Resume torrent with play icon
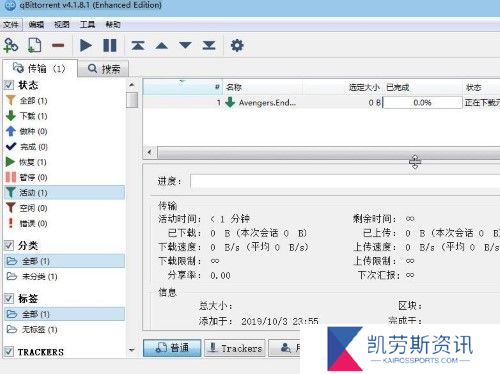The width and height of the screenshot is (500, 374). (86, 45)
